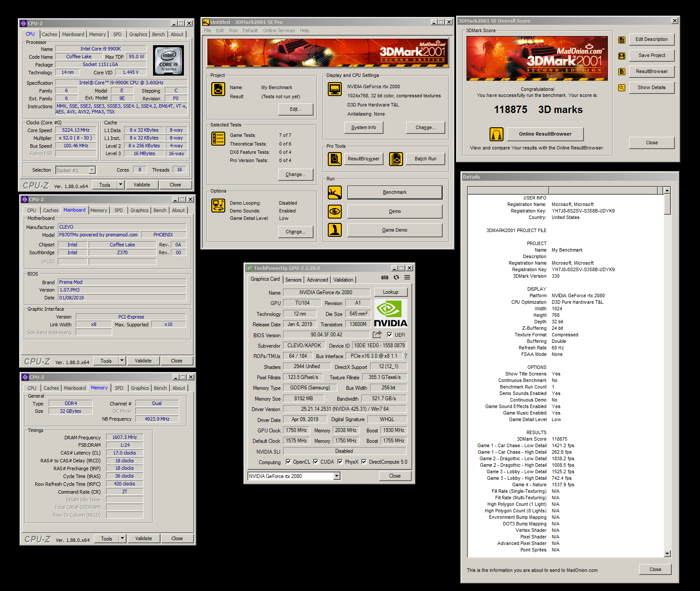Click the System Info button

(x=363, y=128)
